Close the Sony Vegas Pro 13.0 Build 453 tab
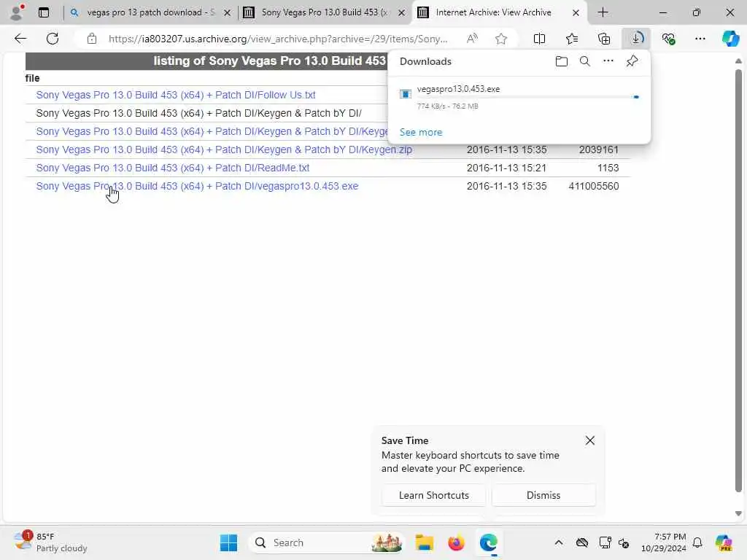747x560 pixels. coord(402,13)
